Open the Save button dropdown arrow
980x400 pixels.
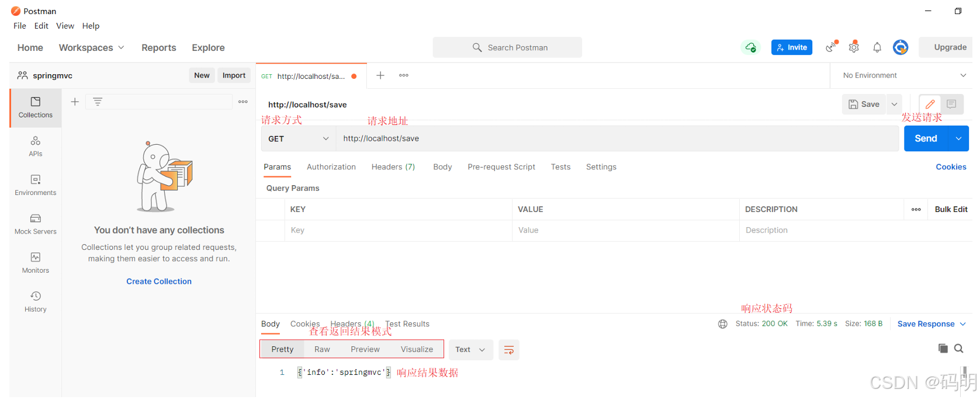(894, 105)
